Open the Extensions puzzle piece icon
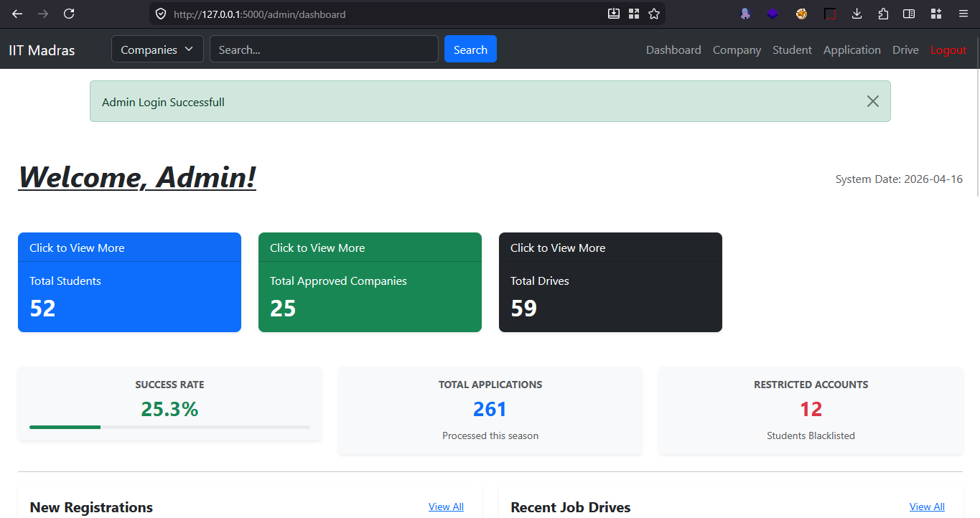This screenshot has width=980, height=518. pyautogui.click(x=883, y=14)
